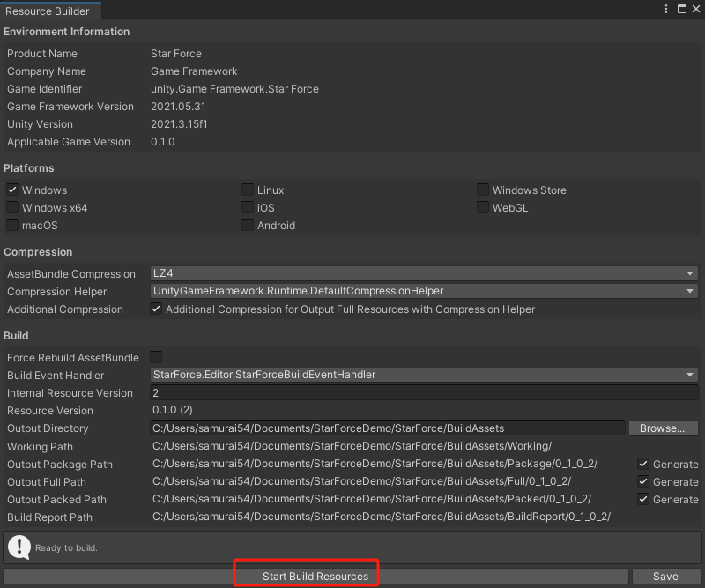
Task: Uncheck Generate for Output Packed Path
Action: (643, 499)
